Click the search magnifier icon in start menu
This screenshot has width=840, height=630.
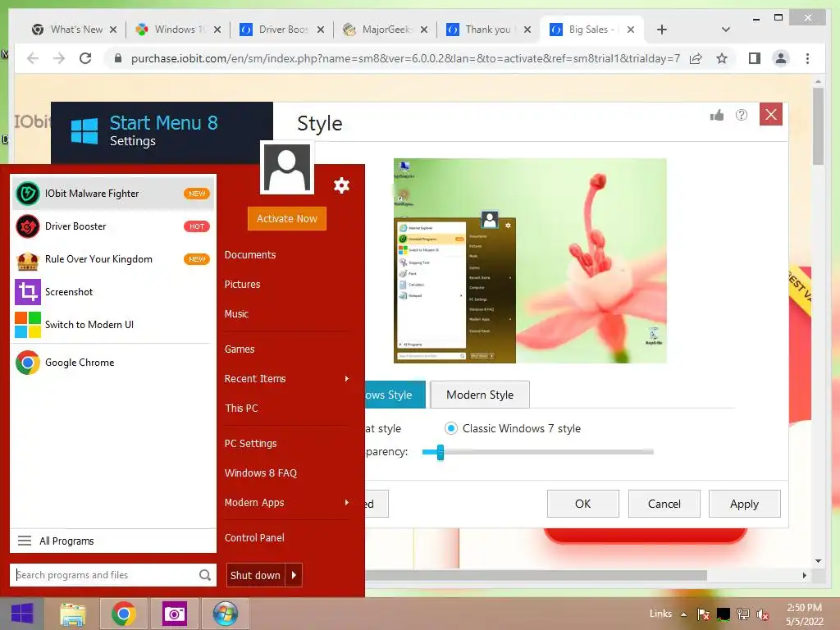[x=204, y=575]
